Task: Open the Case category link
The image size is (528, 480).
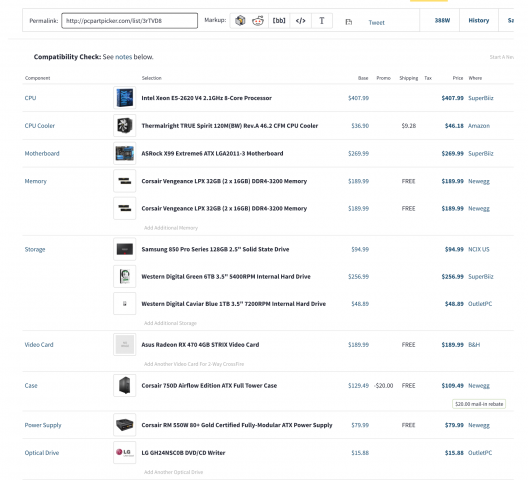Action: coord(31,386)
